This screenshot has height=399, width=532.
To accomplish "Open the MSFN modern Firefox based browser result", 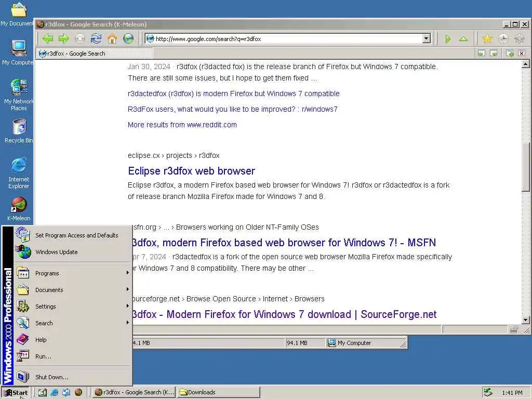I will click(x=284, y=243).
